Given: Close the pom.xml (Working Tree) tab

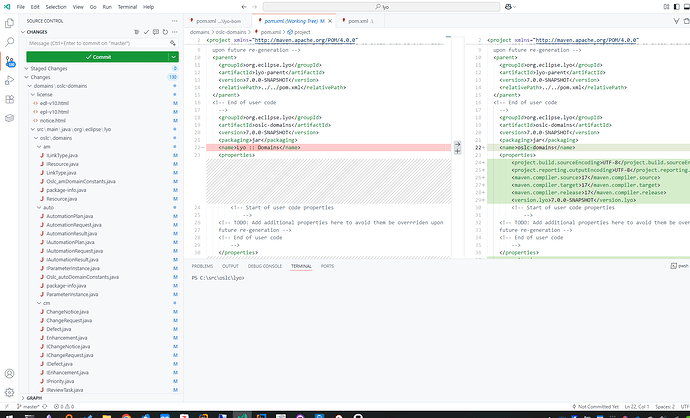Looking at the screenshot, I should [x=330, y=21].
